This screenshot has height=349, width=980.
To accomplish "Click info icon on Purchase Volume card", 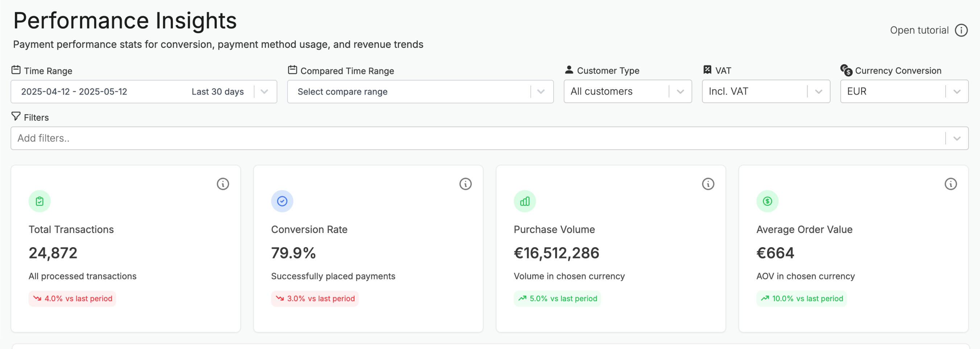I will tap(708, 184).
